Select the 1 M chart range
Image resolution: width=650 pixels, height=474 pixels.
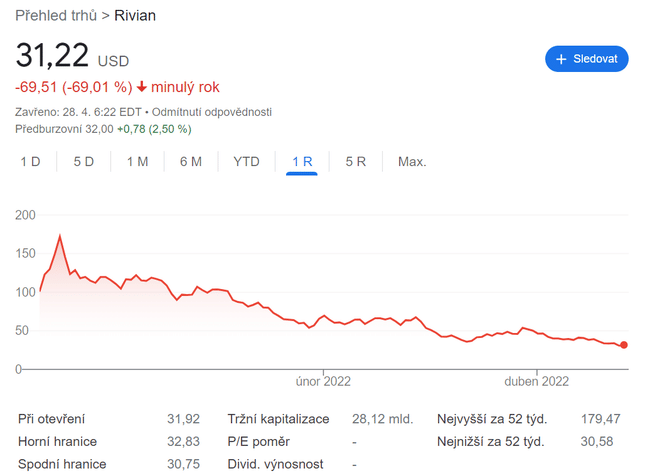[x=137, y=161]
